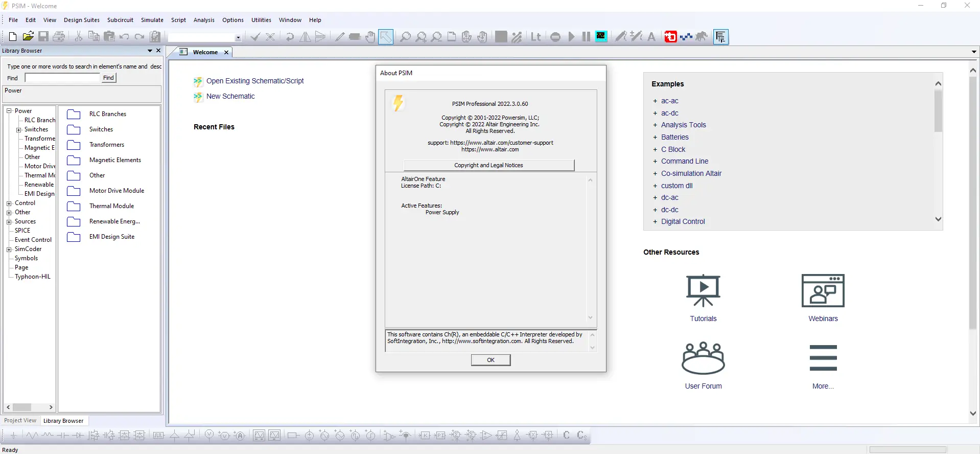Place a voltmeter probe from element toolbar

pos(209,436)
